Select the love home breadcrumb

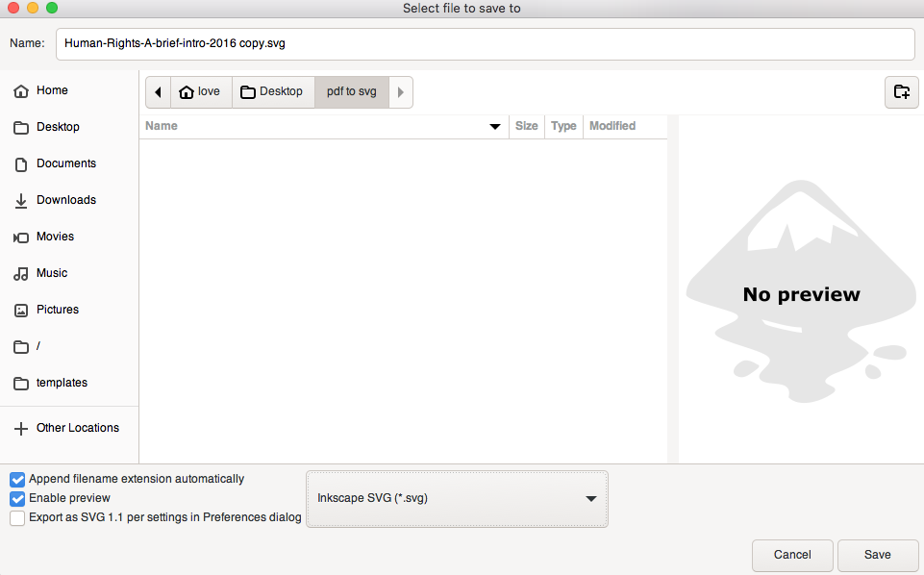pyautogui.click(x=201, y=91)
